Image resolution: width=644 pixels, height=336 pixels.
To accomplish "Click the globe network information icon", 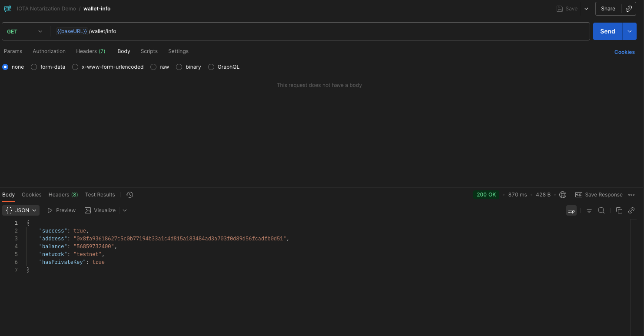I will [x=563, y=194].
